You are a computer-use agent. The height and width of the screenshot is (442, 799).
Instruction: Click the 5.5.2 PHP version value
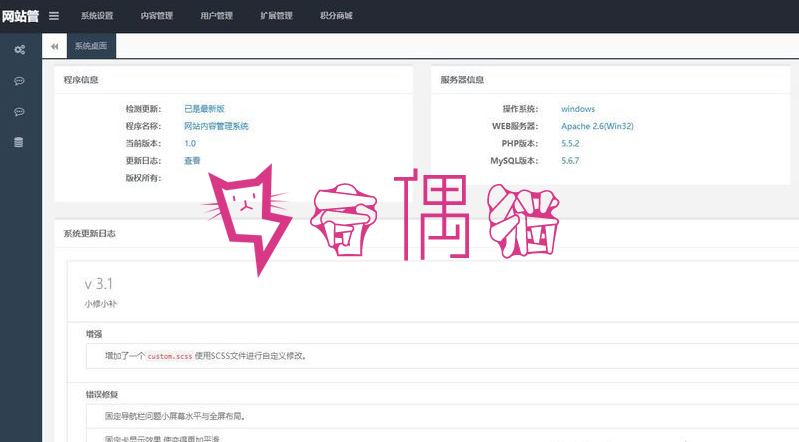pos(570,143)
